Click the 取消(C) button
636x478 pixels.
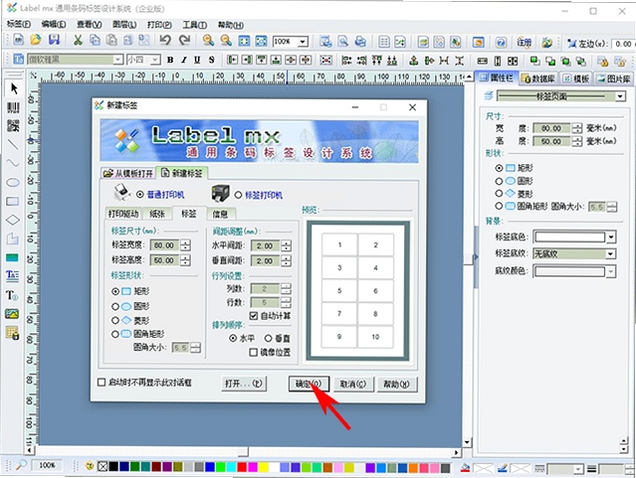(x=353, y=384)
